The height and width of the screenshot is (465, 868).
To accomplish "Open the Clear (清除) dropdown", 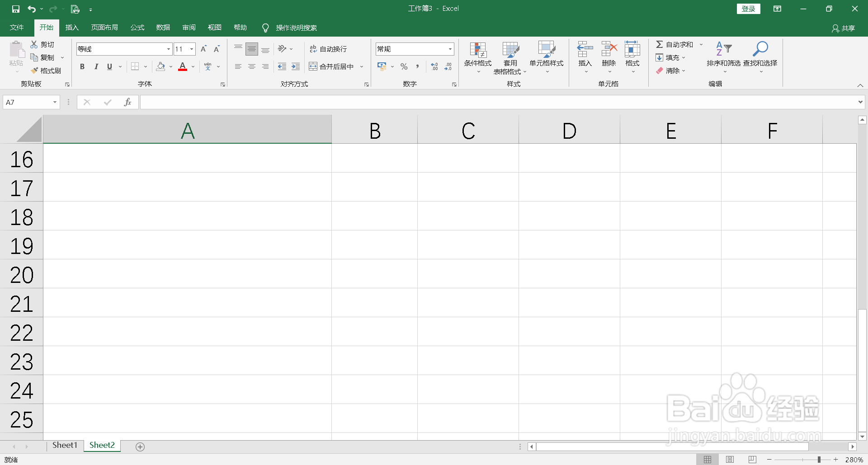I will [671, 70].
